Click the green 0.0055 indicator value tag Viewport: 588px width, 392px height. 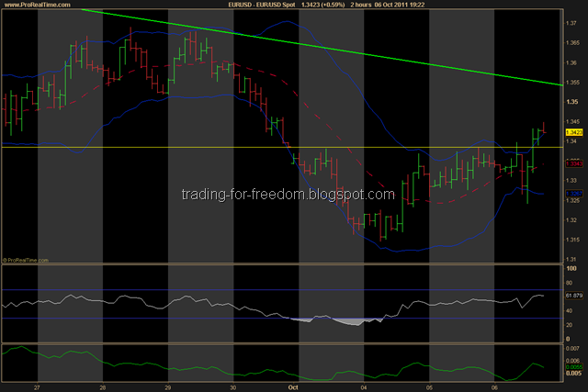point(574,367)
